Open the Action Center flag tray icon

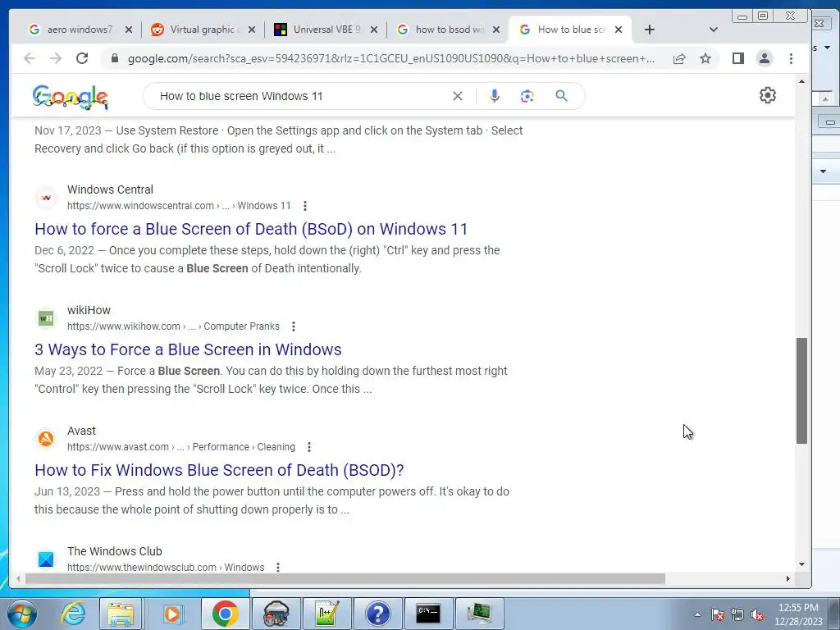click(x=718, y=614)
